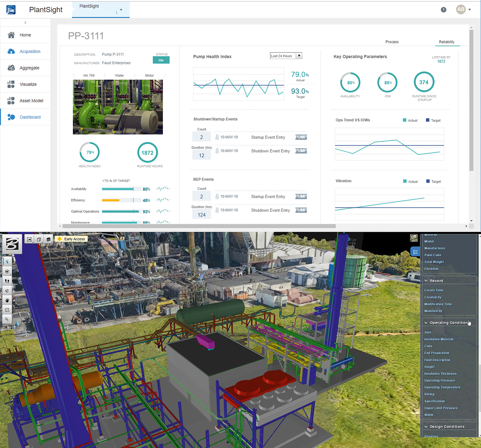Click the Asset Model sidebar icon
This screenshot has height=448, width=481.
pos(11,100)
